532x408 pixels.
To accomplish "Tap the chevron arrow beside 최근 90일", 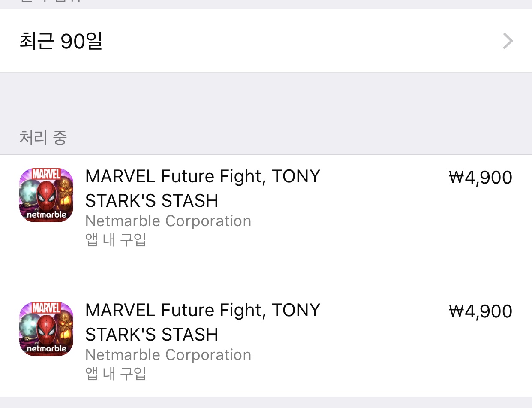I will [508, 42].
